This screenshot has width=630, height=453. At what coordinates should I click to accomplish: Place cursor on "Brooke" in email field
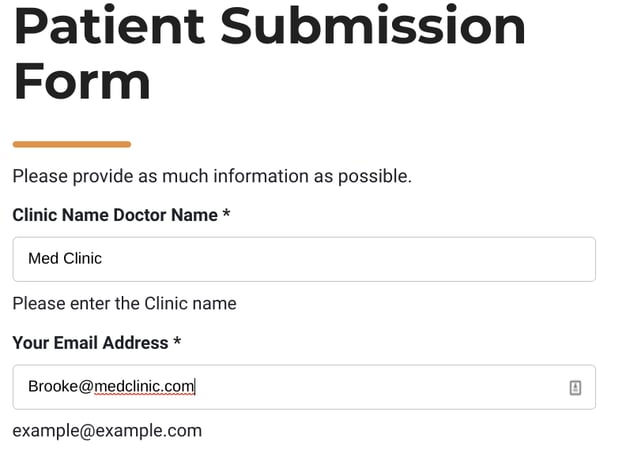[x=53, y=386]
